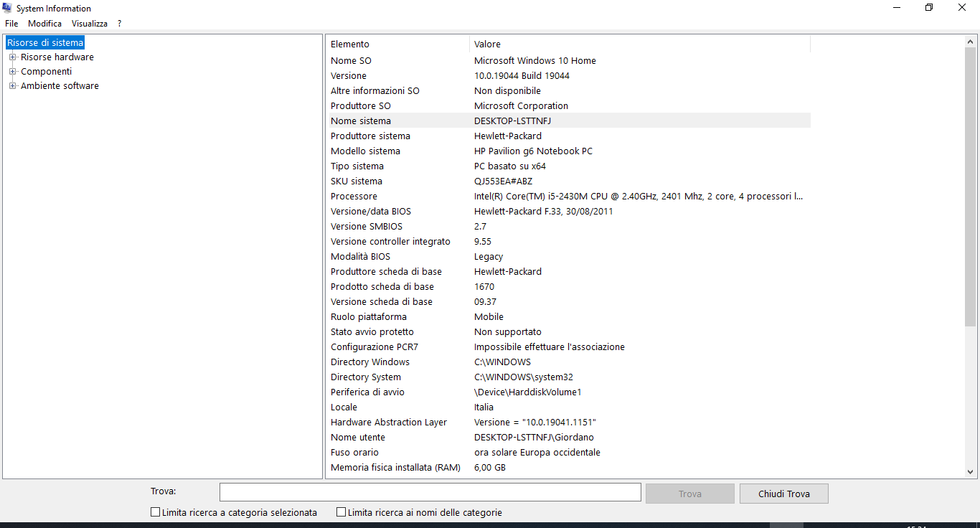Screen dimensions: 980x528
Task: Select the Prodotto scheda di base row
Action: tap(569, 287)
